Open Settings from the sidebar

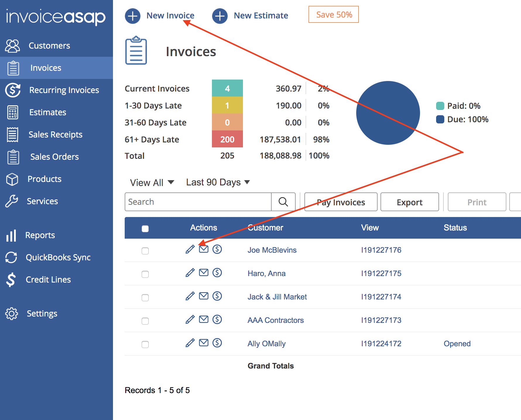42,313
